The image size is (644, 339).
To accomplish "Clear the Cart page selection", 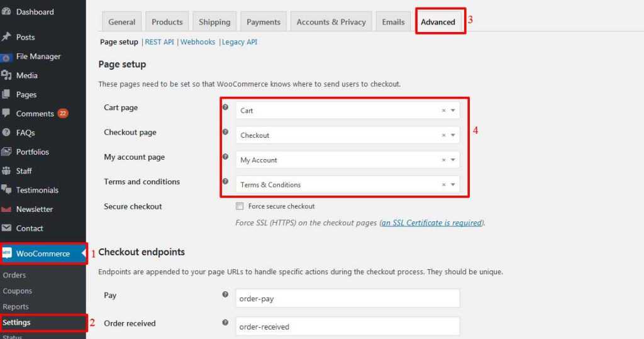I will [443, 111].
